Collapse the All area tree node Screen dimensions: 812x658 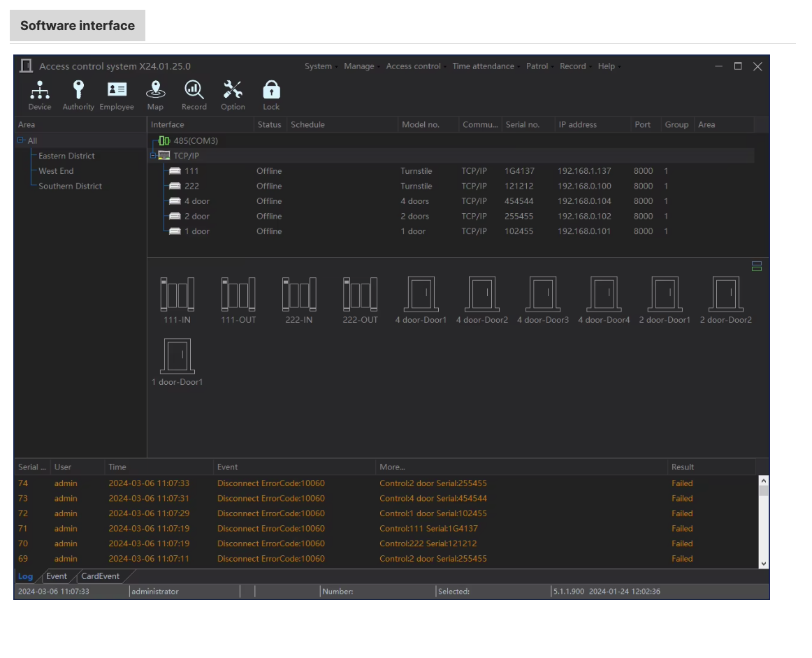[21, 140]
